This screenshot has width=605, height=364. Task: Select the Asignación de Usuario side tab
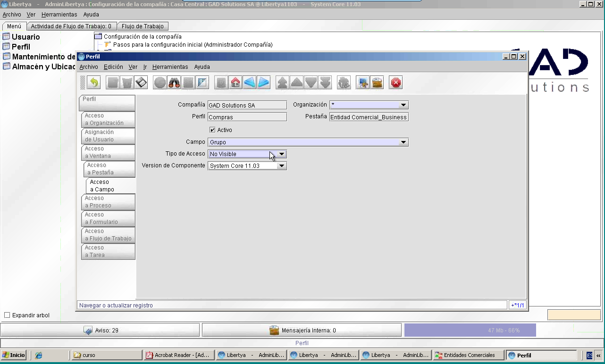pos(108,136)
